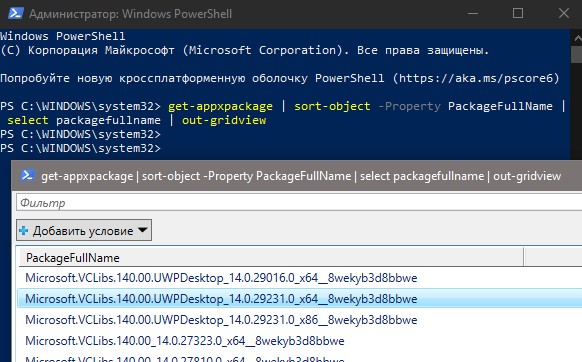Open the Добавить условие dropdown arrow
The height and width of the screenshot is (362, 582).
click(143, 230)
